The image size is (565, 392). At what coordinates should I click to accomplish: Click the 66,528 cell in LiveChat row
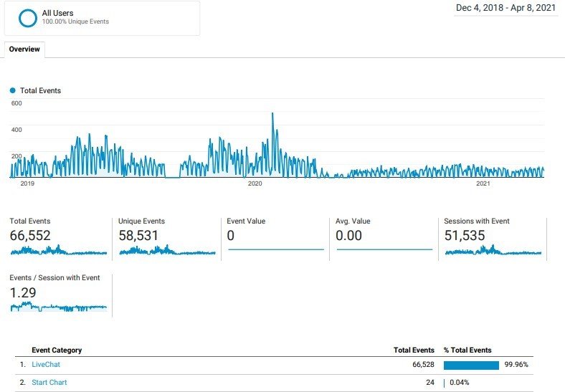click(x=423, y=365)
